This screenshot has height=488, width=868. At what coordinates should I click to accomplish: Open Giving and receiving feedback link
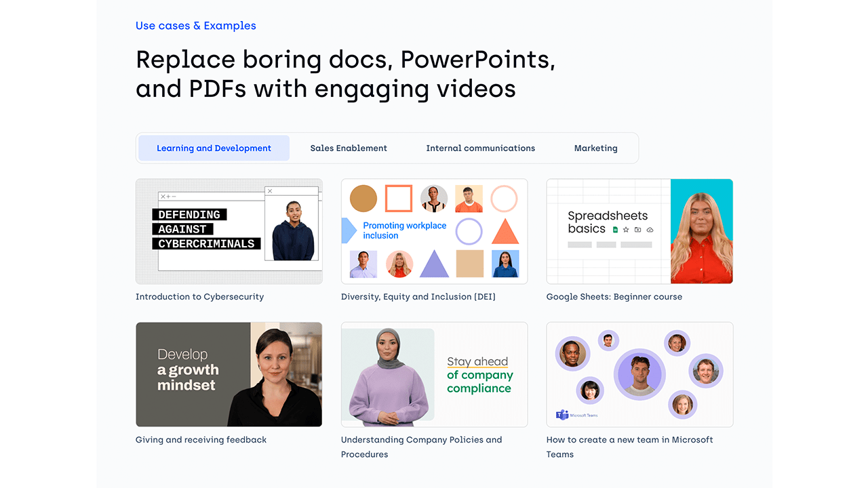click(201, 440)
